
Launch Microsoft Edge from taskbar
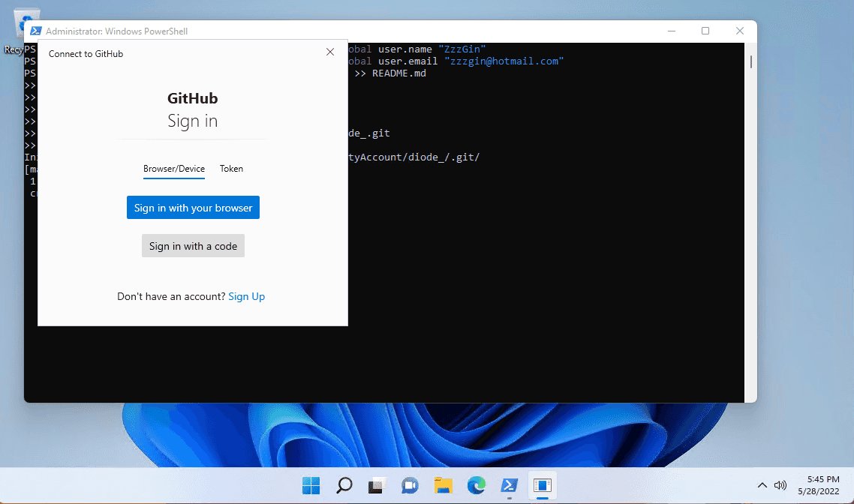point(477,485)
